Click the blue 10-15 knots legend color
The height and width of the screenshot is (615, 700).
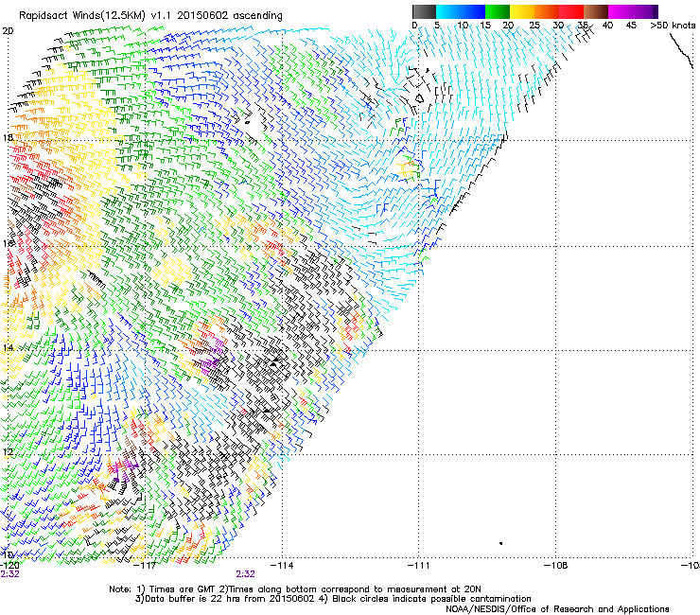tap(473, 11)
